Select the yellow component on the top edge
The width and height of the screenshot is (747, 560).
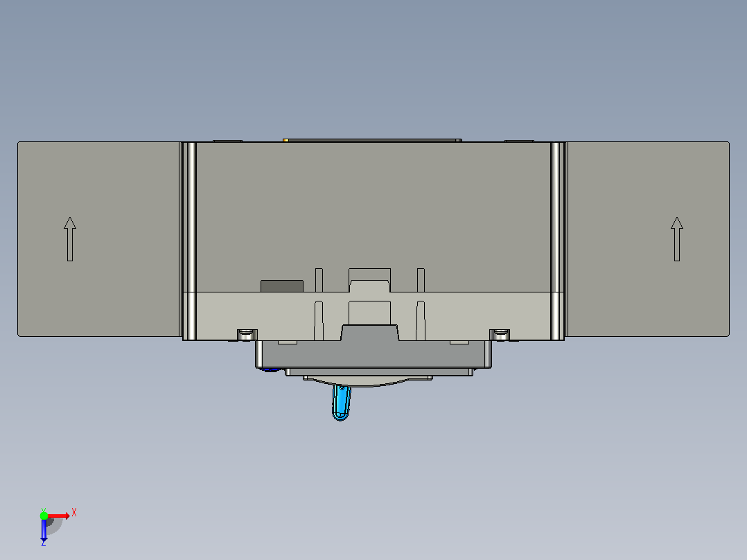click(285, 140)
